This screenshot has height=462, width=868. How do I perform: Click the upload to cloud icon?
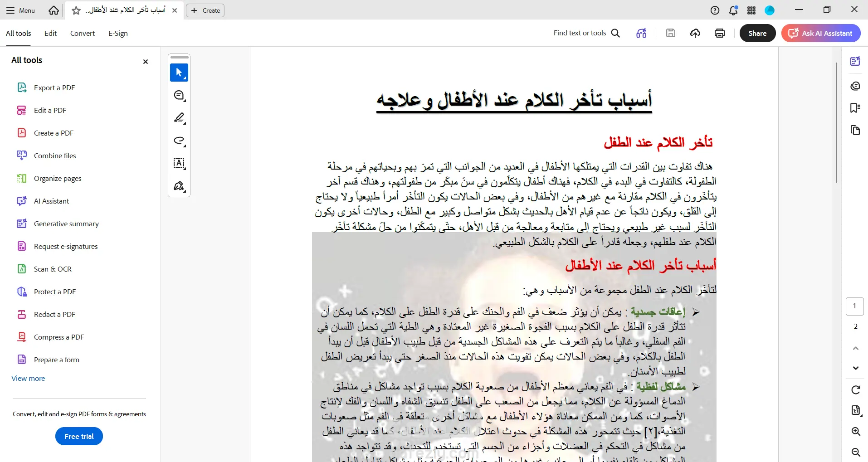tap(695, 33)
